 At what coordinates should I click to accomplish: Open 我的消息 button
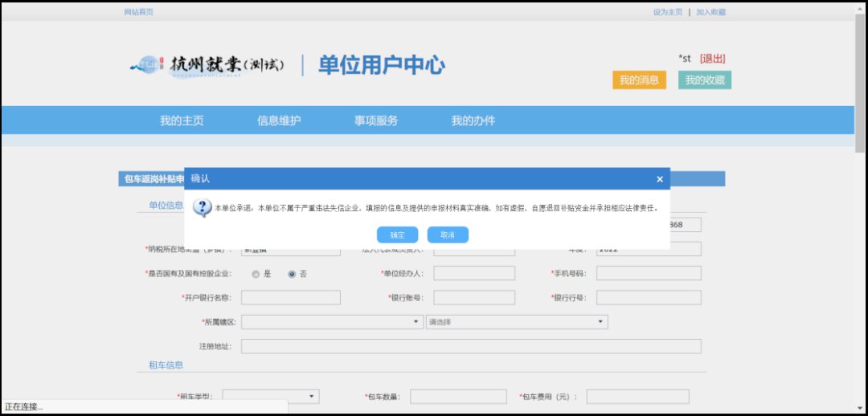click(x=639, y=80)
